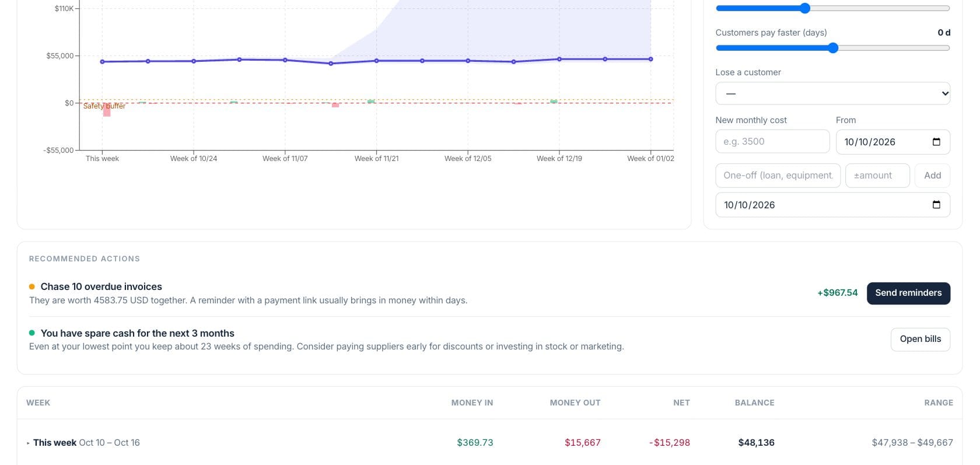This screenshot has width=980, height=465.
Task: Click the -$15,298 net value
Action: (670, 443)
